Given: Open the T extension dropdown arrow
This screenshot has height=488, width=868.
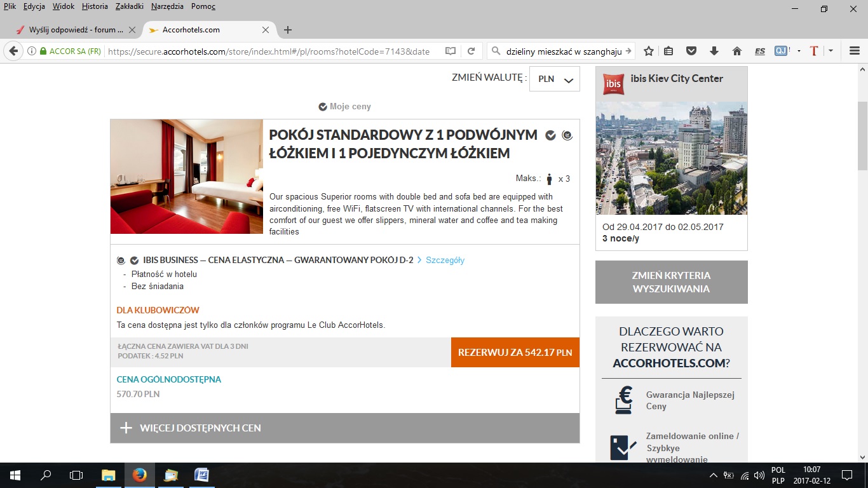Looking at the screenshot, I should coord(831,51).
